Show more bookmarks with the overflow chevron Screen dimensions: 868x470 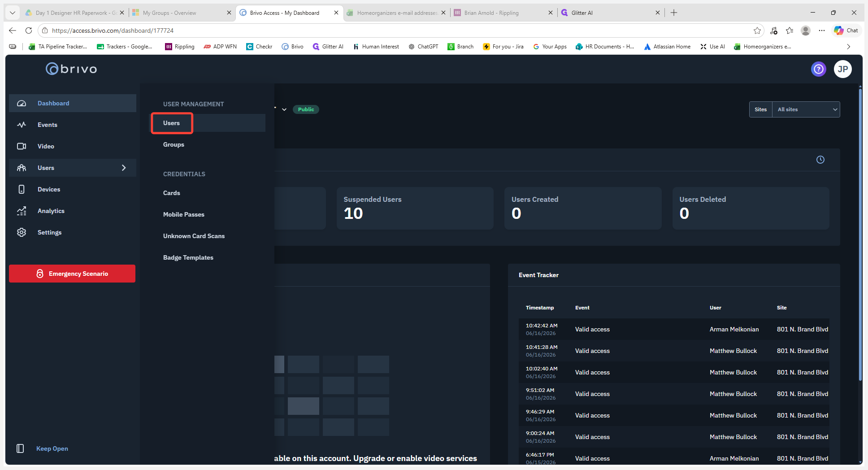pos(848,47)
